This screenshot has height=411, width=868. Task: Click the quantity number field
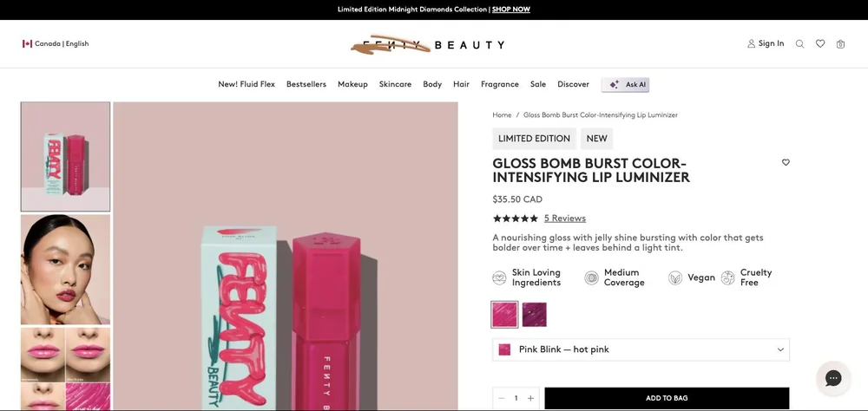tap(516, 398)
